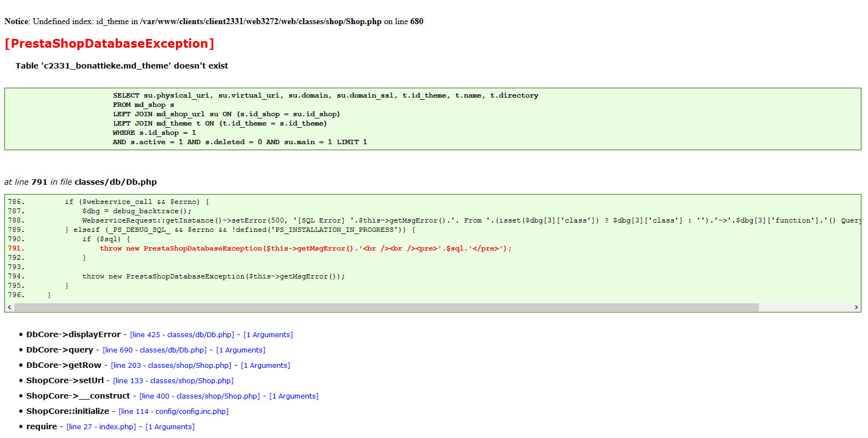
Task: Click the SELECT line in SQL query box
Action: [x=326, y=95]
